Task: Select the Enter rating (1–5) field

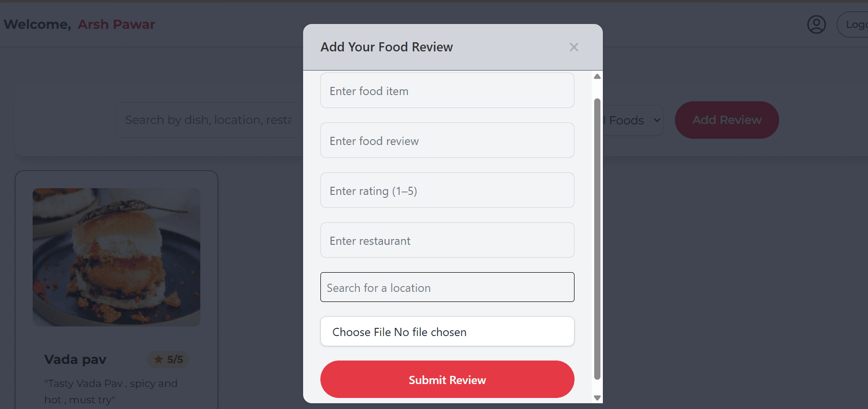Action: click(447, 191)
